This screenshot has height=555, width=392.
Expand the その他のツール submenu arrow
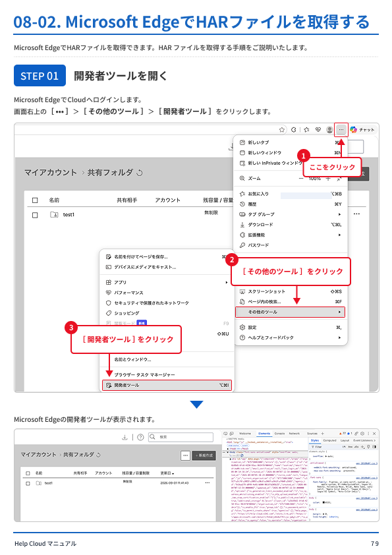(339, 312)
